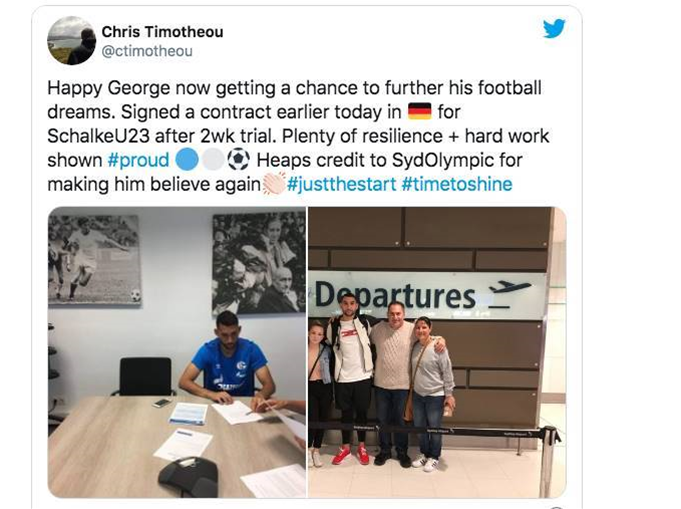681x509 pixels.
Task: Click the Twitter bird logo
Action: [x=554, y=28]
